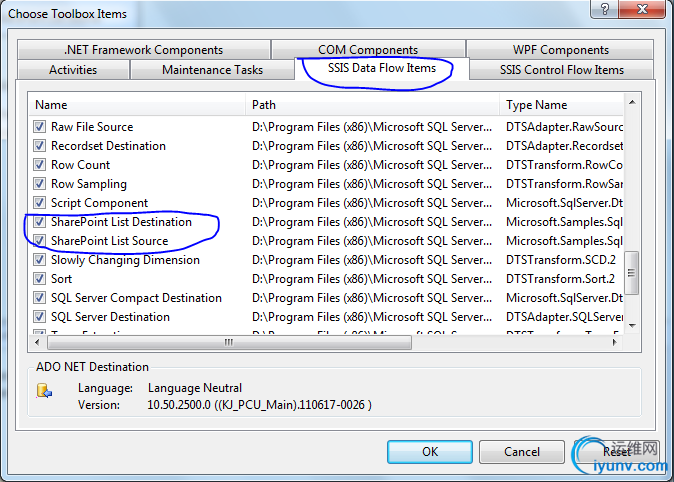Select the Sort item name
The image size is (674, 482).
[61, 279]
